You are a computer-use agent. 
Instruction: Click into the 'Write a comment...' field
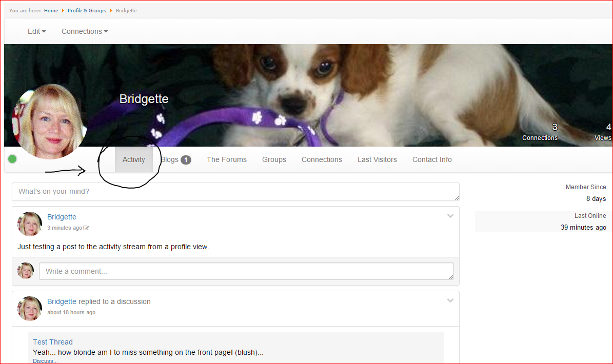246,271
